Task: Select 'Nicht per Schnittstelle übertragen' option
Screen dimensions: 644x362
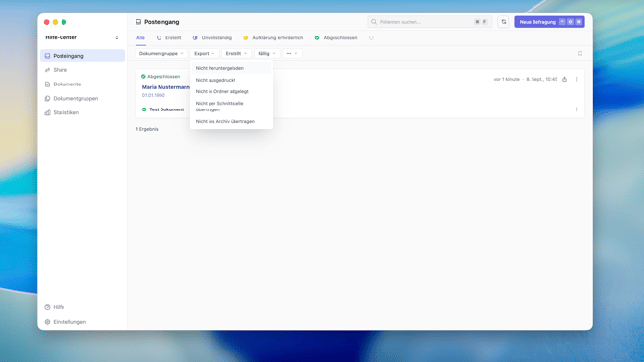Action: click(232, 107)
